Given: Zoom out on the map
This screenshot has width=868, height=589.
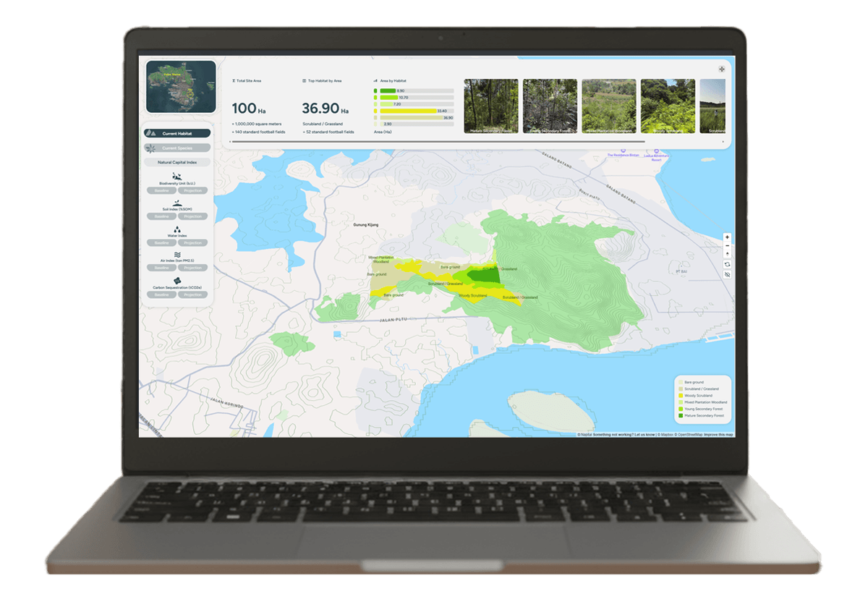Looking at the screenshot, I should click(x=727, y=245).
